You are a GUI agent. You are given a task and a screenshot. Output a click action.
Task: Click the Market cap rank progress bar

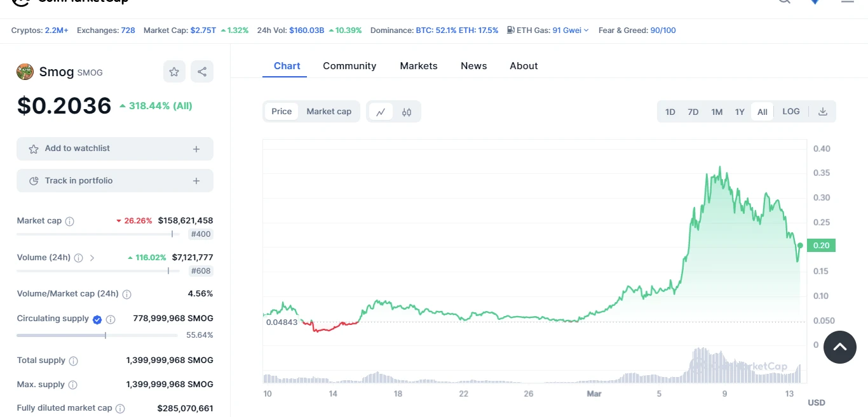coord(98,234)
